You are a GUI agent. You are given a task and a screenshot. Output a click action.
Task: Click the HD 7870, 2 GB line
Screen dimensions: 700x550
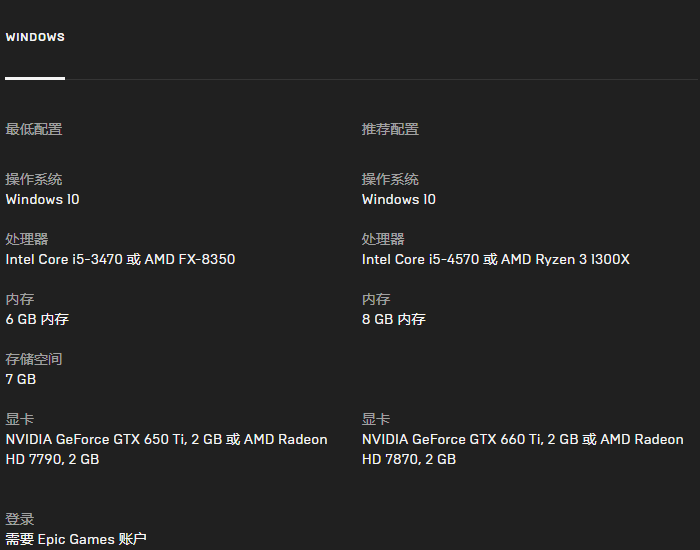pyautogui.click(x=408, y=459)
